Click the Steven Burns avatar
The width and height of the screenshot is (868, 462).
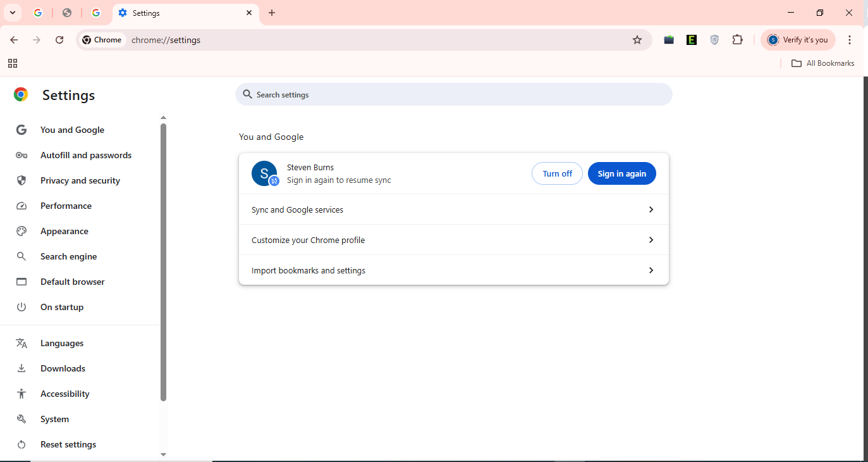[x=264, y=173]
